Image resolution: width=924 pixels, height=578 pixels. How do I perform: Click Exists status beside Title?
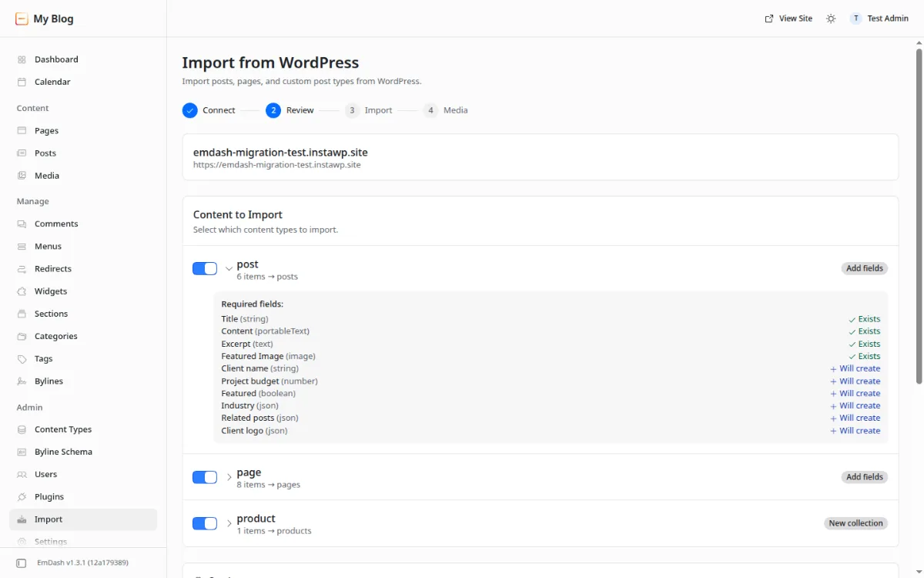(865, 319)
